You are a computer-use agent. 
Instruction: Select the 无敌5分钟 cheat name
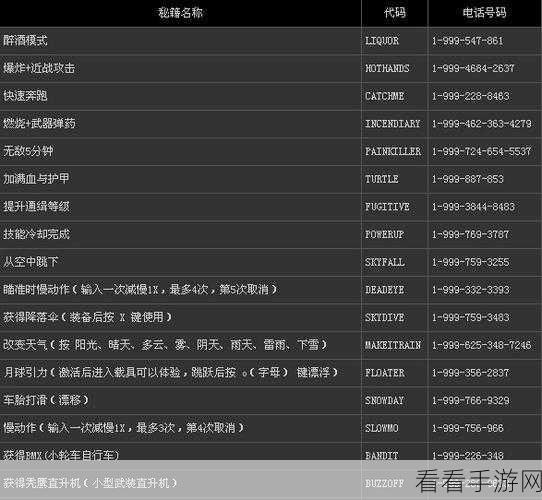click(x=28, y=151)
